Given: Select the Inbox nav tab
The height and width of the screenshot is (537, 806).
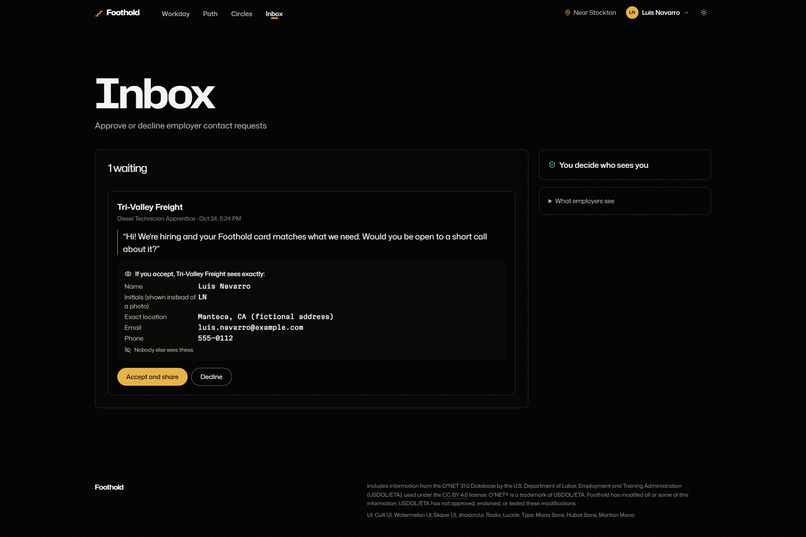Looking at the screenshot, I should tap(274, 14).
